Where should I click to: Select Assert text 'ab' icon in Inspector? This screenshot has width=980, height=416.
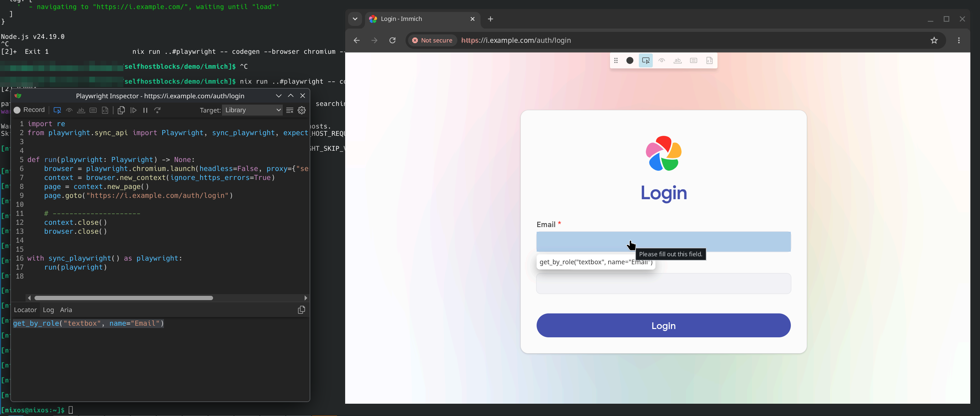coord(81,110)
